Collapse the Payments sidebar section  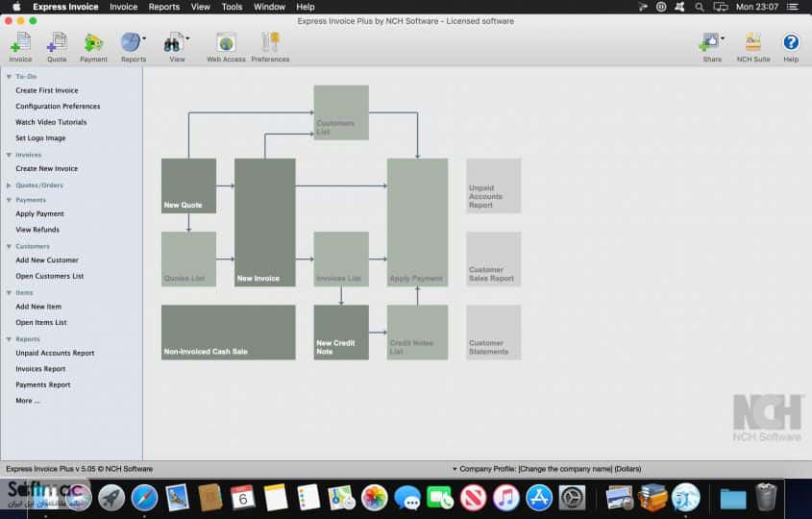click(9, 200)
